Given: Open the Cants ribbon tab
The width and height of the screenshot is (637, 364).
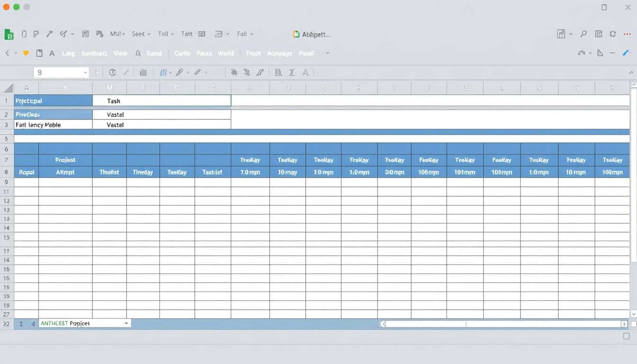Looking at the screenshot, I should pos(182,54).
